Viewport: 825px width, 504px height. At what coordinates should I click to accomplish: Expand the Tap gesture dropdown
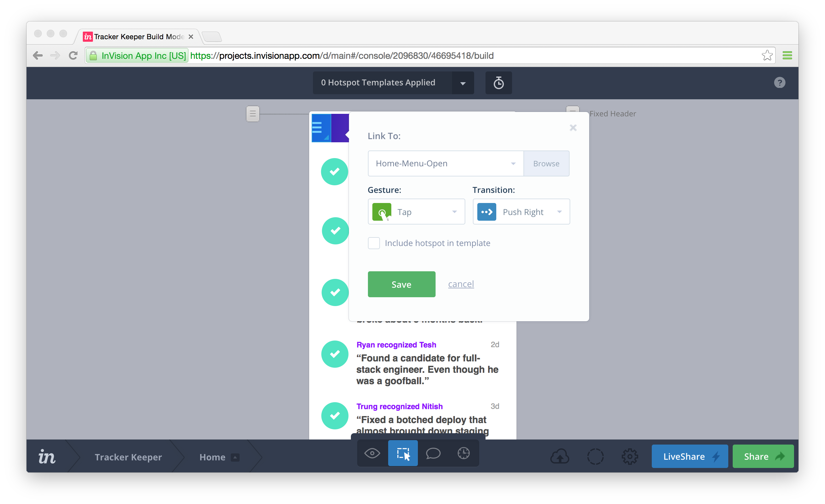[x=416, y=212]
